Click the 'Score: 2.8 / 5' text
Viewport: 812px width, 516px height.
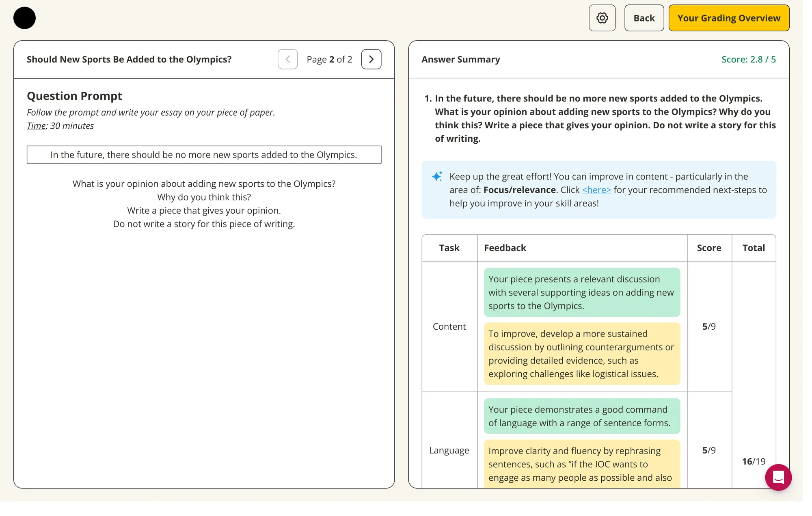coord(748,59)
